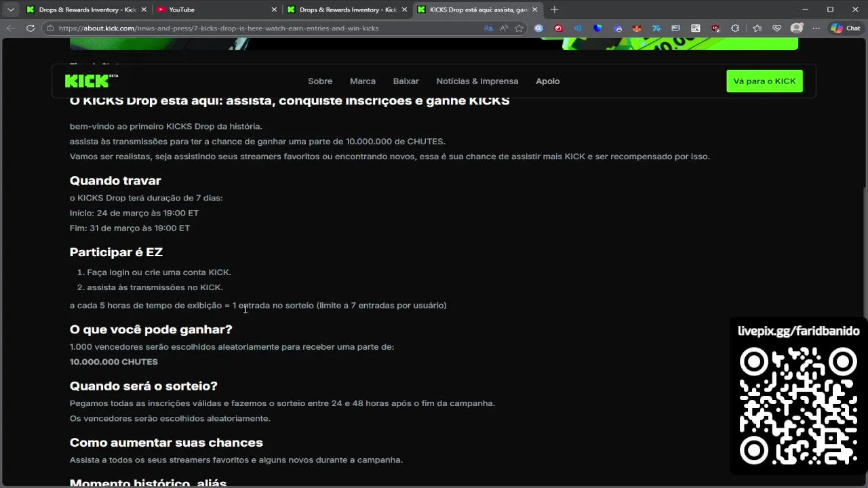Select the KICKS Drop está aqui tab

[x=477, y=9]
